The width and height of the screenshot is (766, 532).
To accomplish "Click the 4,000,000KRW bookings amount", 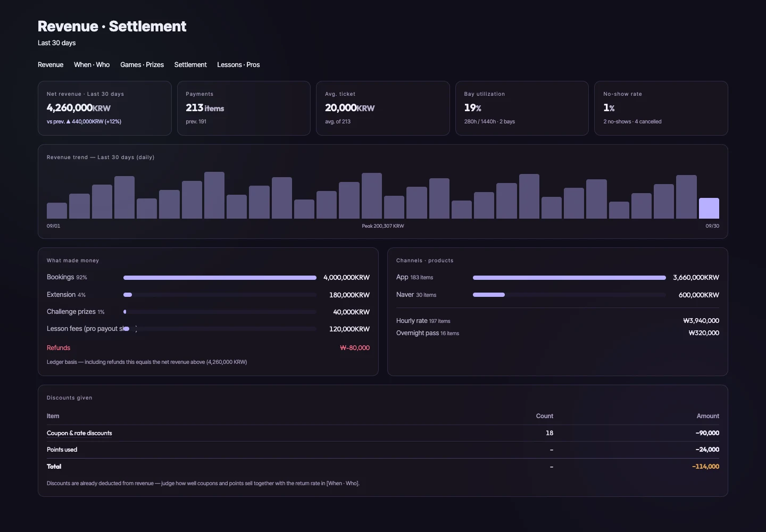I will coord(346,278).
